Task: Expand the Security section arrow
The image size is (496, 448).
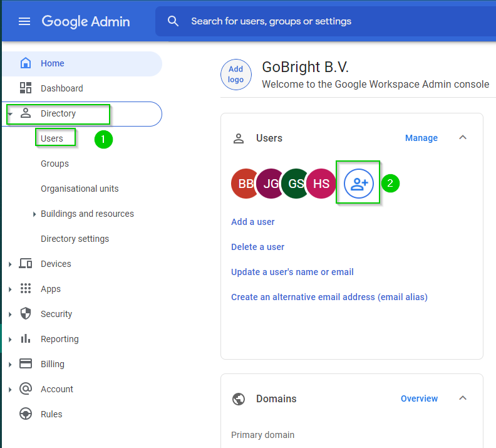Action: (10, 314)
